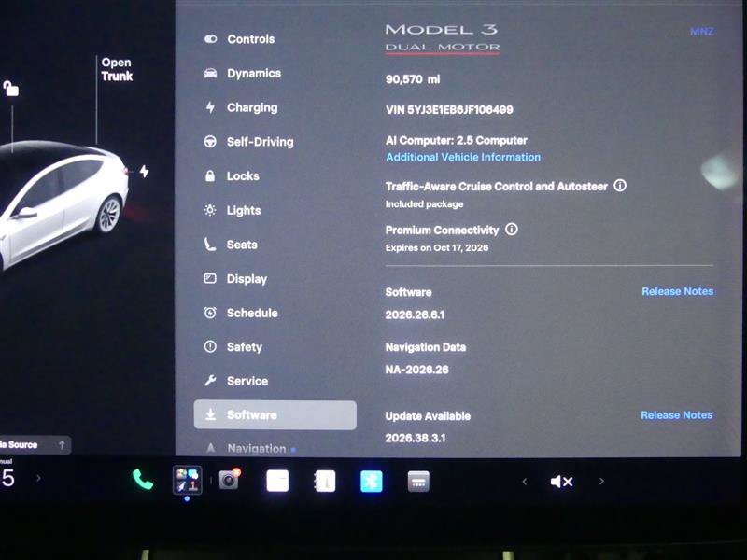Image resolution: width=747 pixels, height=560 pixels.
Task: Tap the charge port lightning icon on the car
Action: pos(145,172)
